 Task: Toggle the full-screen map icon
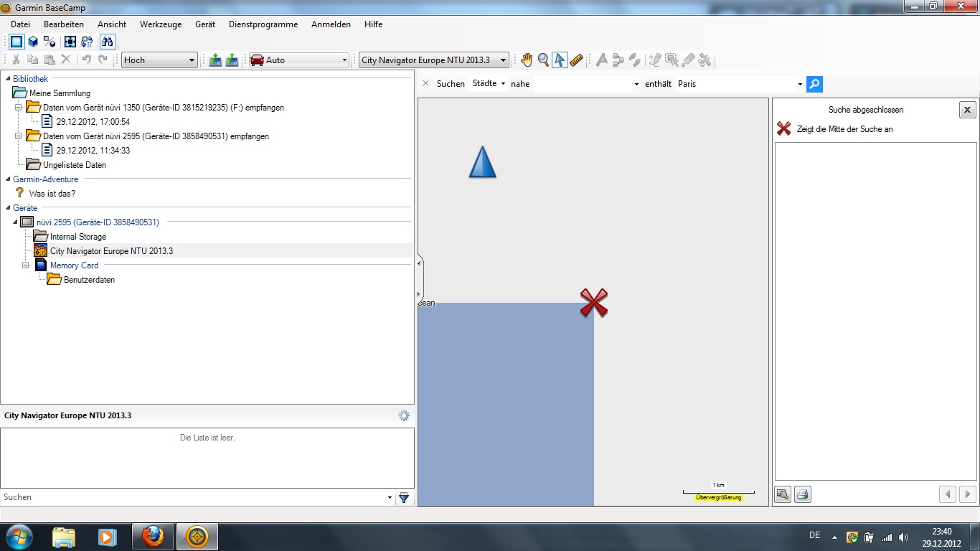coord(70,42)
